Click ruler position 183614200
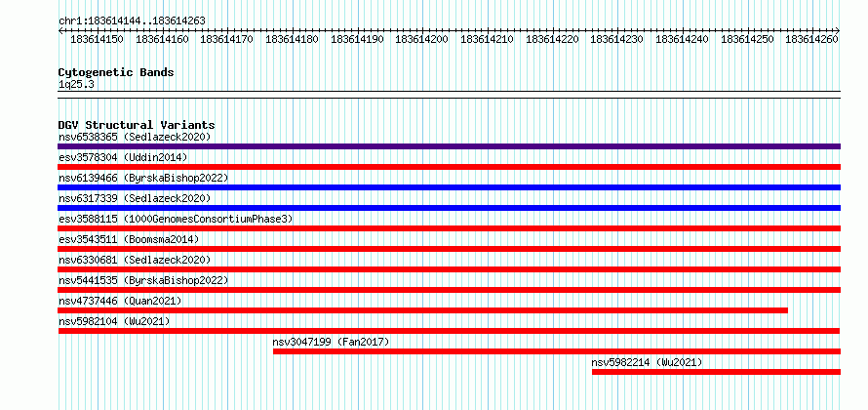The width and height of the screenshot is (868, 410). pyautogui.click(x=422, y=39)
